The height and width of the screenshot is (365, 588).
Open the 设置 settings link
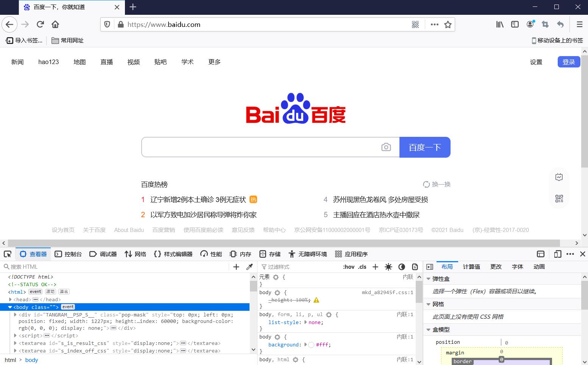[536, 62]
